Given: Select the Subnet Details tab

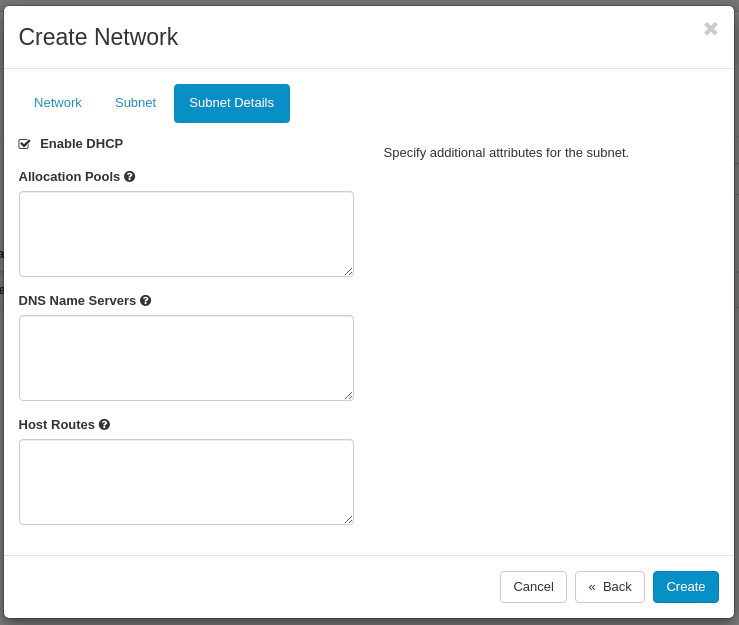Looking at the screenshot, I should coord(231,103).
